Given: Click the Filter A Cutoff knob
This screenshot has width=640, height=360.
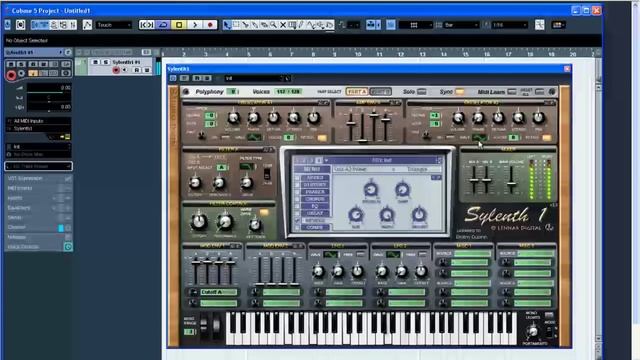Looking at the screenshot, I should coord(195,183).
